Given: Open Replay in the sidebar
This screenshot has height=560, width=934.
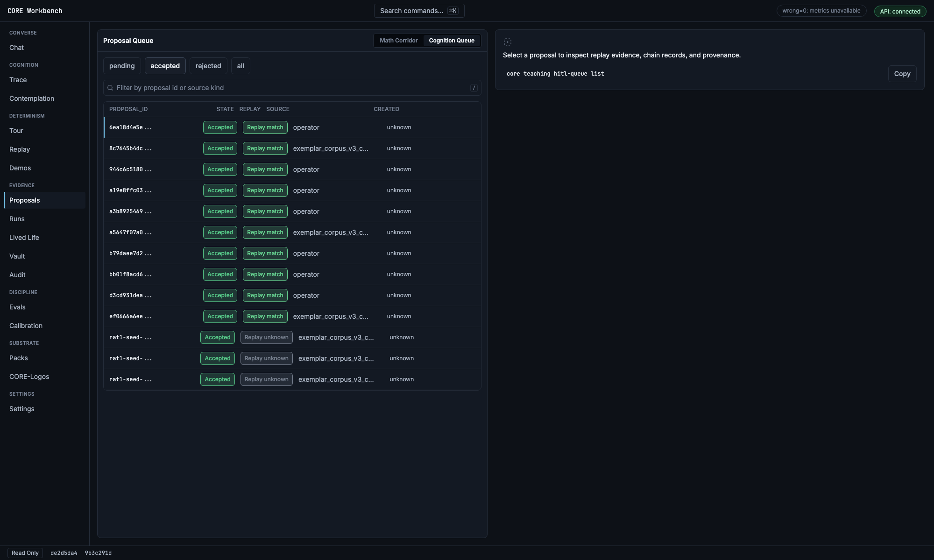Looking at the screenshot, I should 44,149.
